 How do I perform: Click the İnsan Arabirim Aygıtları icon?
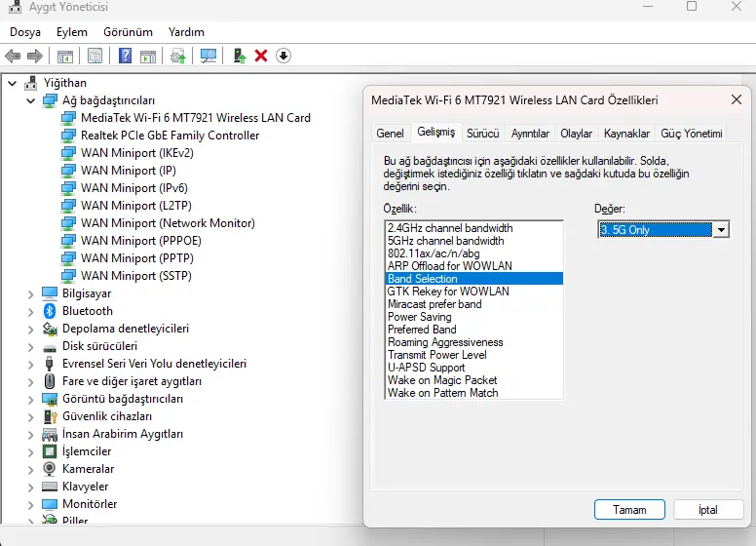click(49, 434)
